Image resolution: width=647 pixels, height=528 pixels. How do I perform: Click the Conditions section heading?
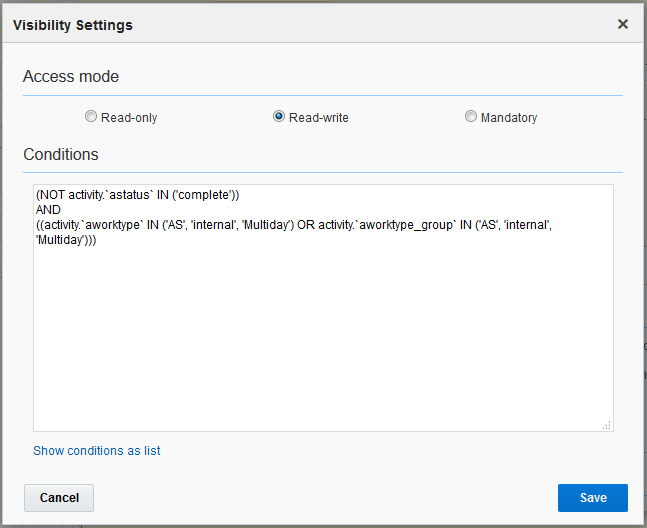[x=61, y=155]
